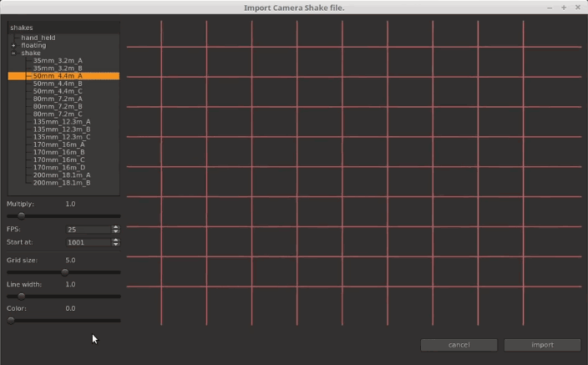Select the 50mm_4.4m_B shake

[x=58, y=84]
